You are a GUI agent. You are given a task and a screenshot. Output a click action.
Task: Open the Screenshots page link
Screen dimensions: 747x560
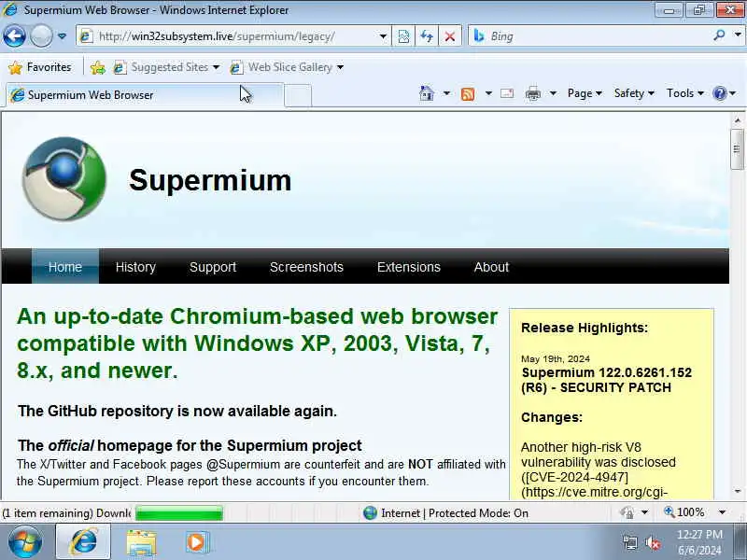tap(306, 267)
